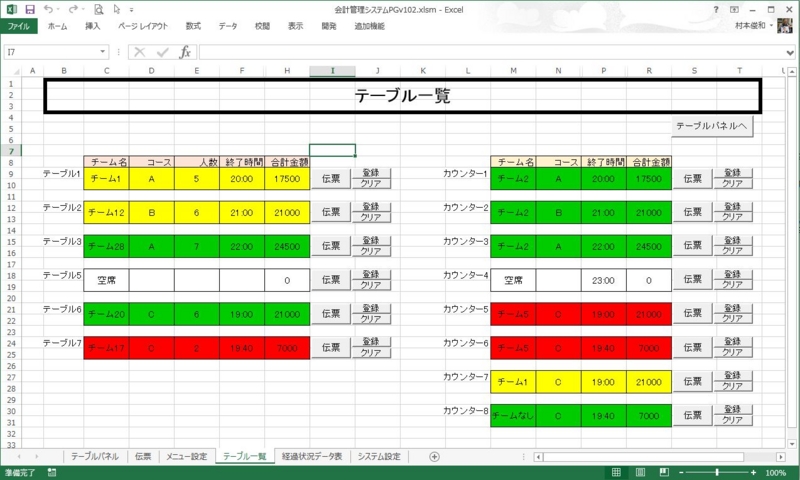Switch to Page Break Preview icon

click(663, 472)
